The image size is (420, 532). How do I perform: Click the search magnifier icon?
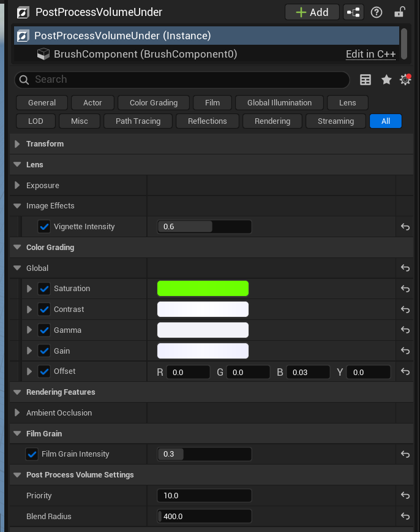pos(24,80)
